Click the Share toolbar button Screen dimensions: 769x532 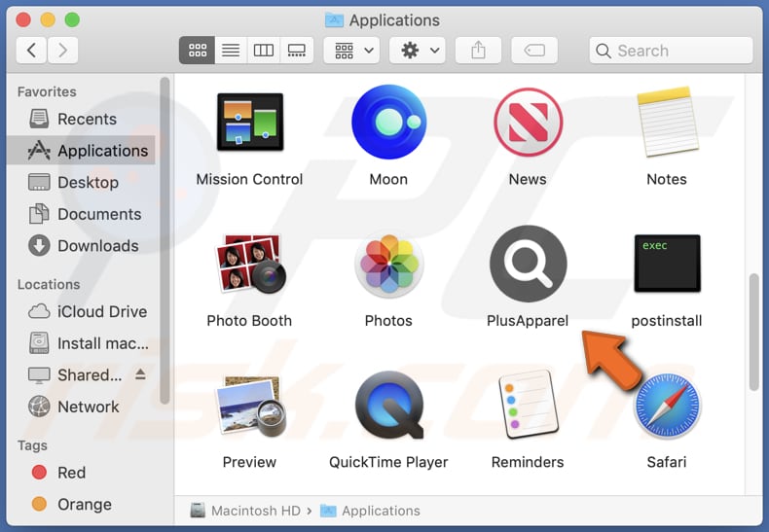click(x=478, y=50)
